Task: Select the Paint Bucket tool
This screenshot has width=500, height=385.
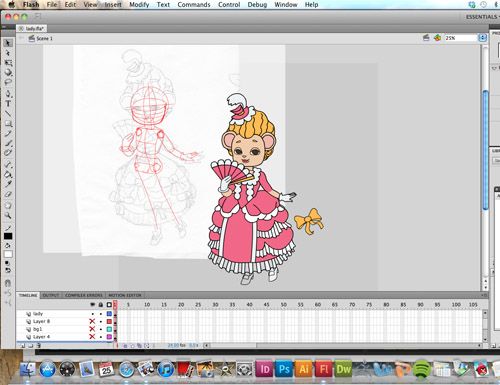Action: click(x=8, y=174)
